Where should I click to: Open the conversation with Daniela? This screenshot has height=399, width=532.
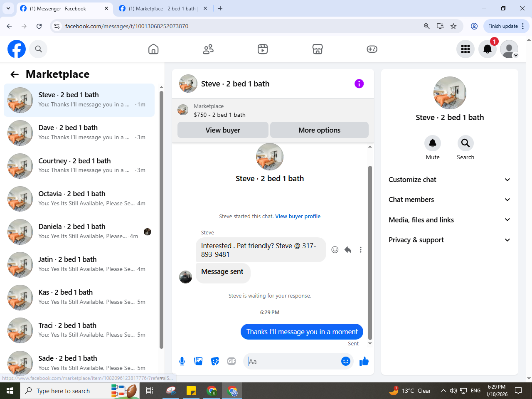coord(79,231)
